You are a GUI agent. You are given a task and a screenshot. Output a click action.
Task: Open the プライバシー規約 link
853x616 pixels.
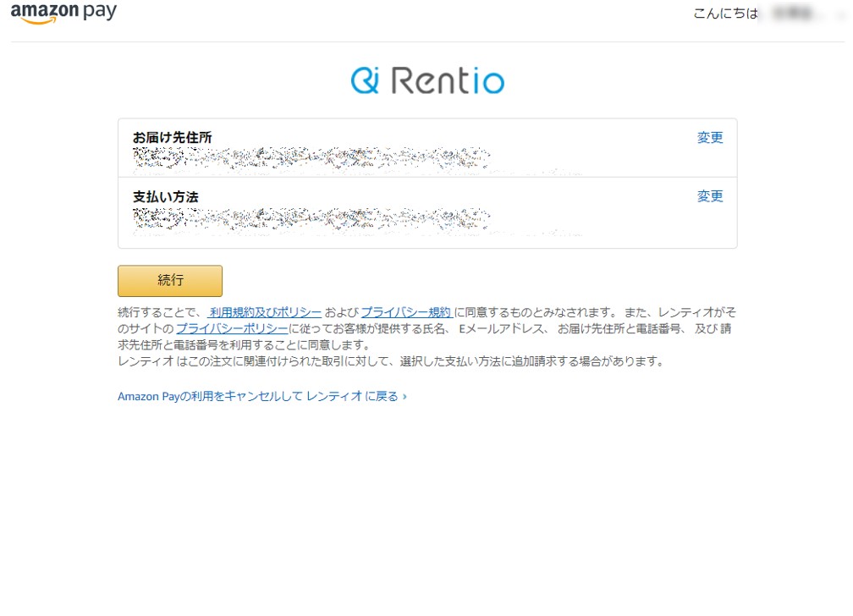tap(406, 312)
